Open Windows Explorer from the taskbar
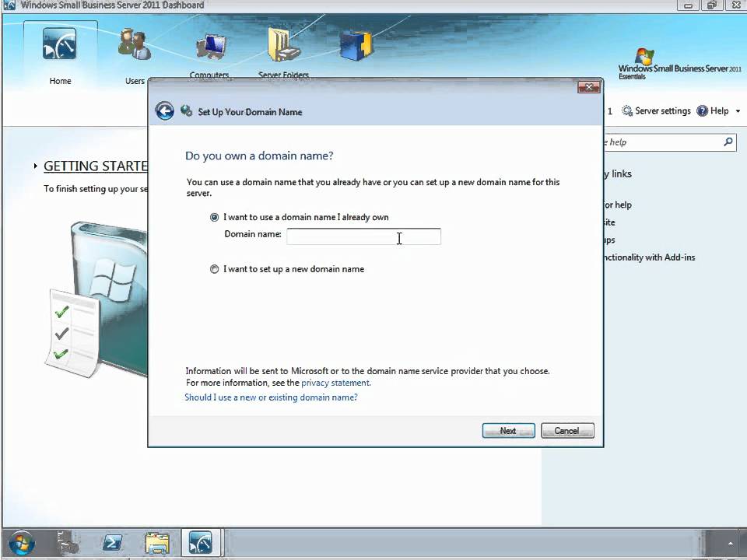747x560 pixels. (x=157, y=544)
